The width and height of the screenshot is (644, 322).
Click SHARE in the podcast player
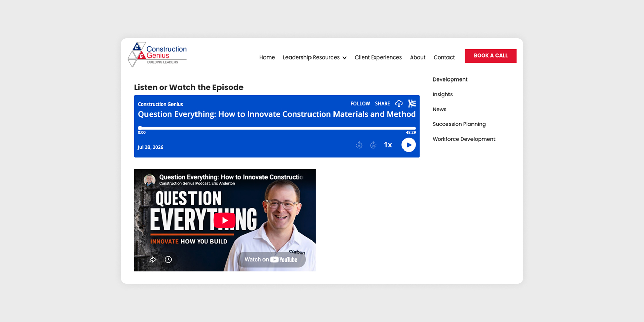tap(382, 103)
